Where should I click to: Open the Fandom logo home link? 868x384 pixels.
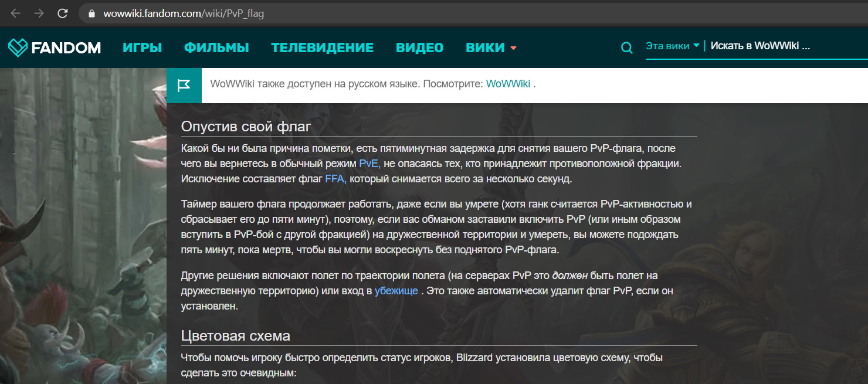point(55,47)
